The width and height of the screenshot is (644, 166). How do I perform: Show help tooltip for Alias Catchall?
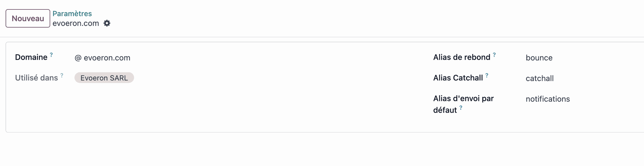[487, 75]
